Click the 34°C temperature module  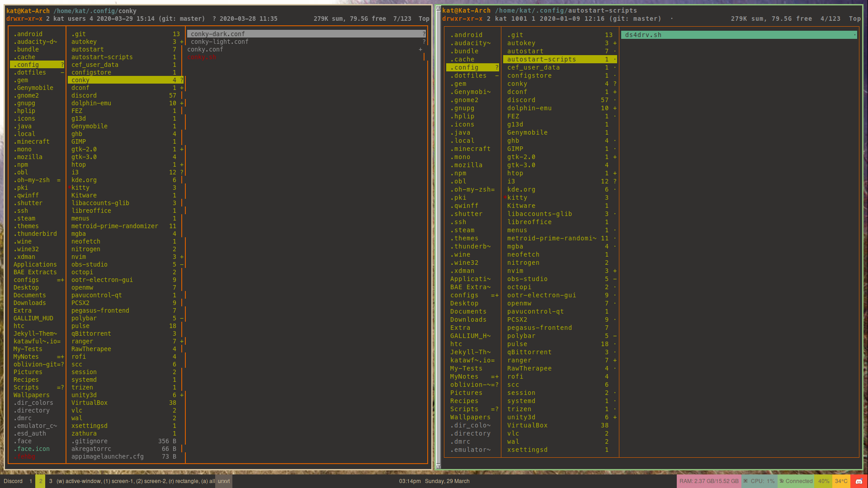[x=841, y=481]
